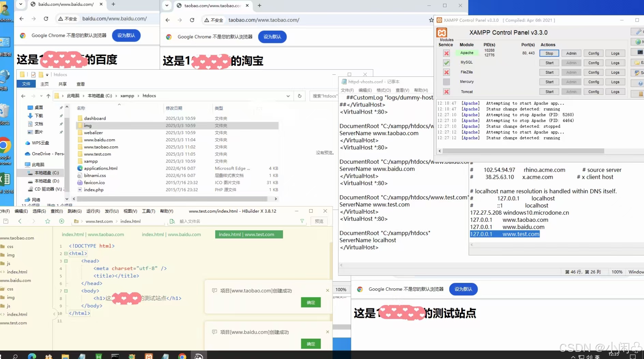Click Explorer file list horizontal scrollbar
This screenshot has height=359, width=644.
point(172,199)
